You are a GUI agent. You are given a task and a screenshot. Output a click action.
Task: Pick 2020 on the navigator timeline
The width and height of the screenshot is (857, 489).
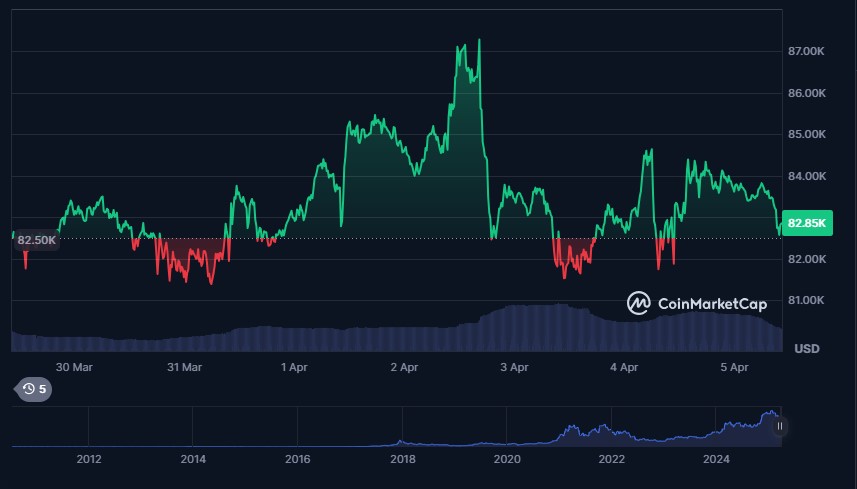[x=508, y=459]
